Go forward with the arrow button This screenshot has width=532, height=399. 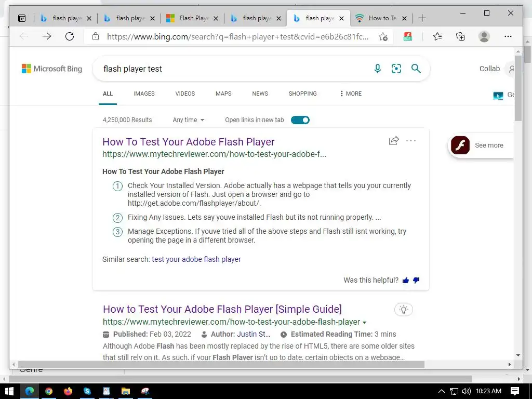click(47, 36)
